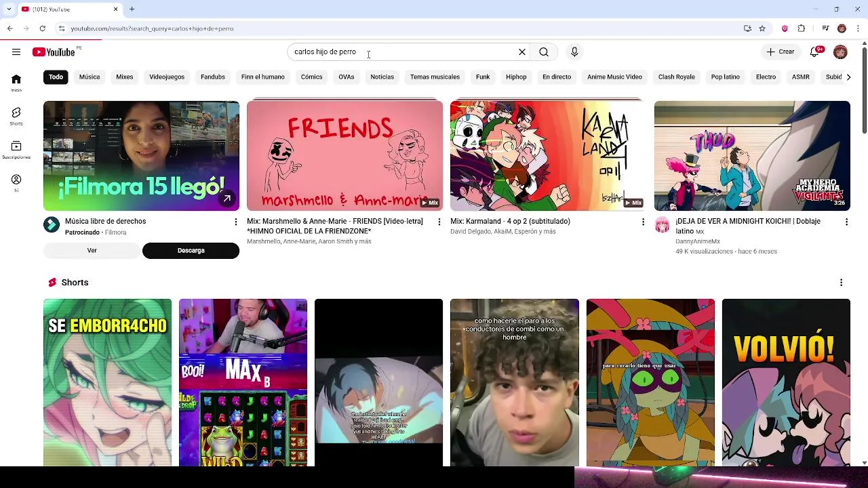The height and width of the screenshot is (488, 868).
Task: Click the Descarga button
Action: (x=191, y=251)
